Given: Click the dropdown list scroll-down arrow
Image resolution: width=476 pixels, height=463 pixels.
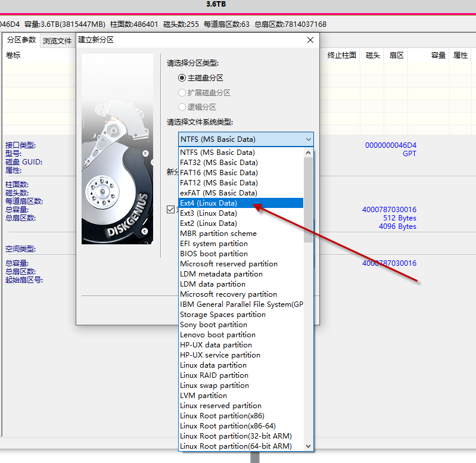Looking at the screenshot, I should point(308,446).
